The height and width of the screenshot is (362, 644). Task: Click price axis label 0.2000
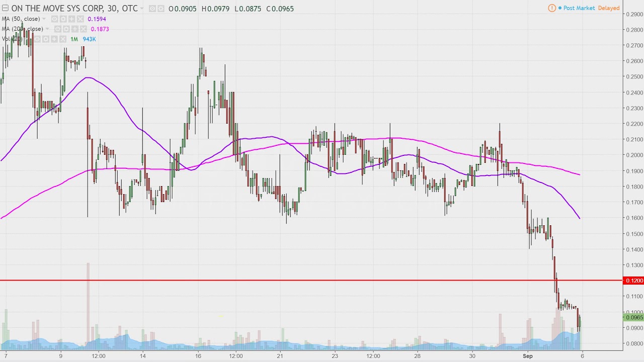(634, 155)
